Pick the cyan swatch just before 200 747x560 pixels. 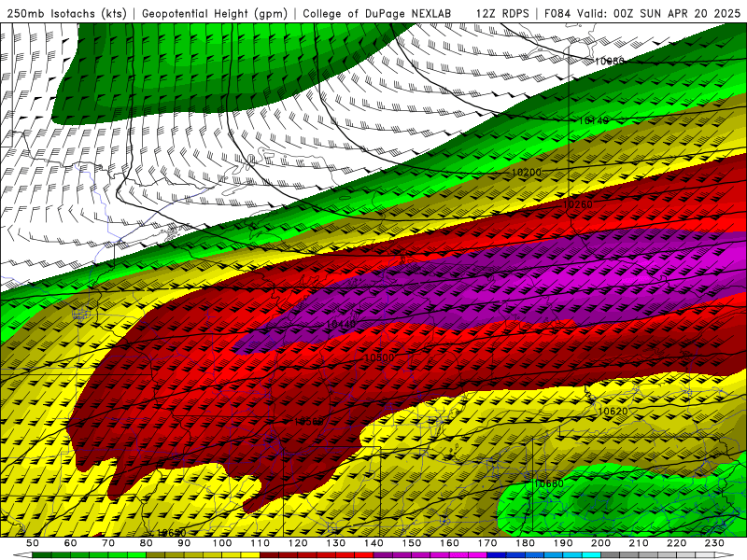click(x=591, y=554)
